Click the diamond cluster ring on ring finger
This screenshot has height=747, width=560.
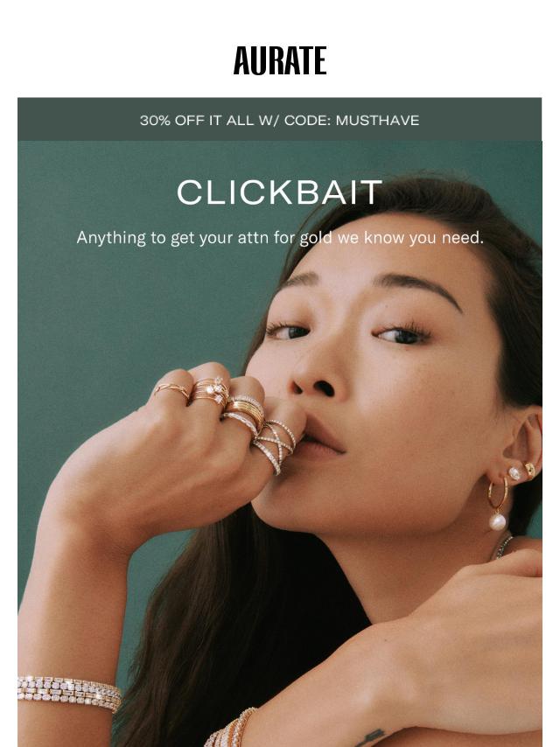[209, 391]
